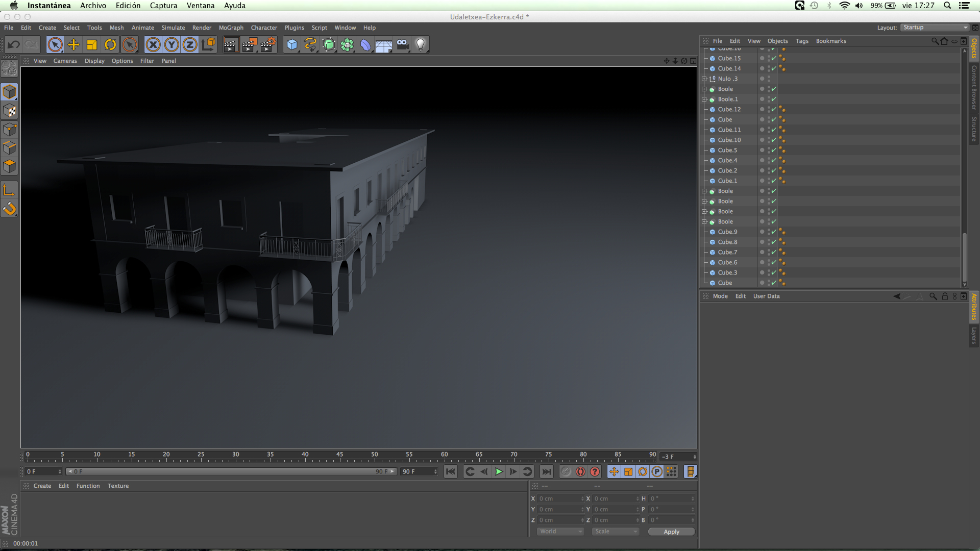Click the Render to Picture Viewer icon

249,45
